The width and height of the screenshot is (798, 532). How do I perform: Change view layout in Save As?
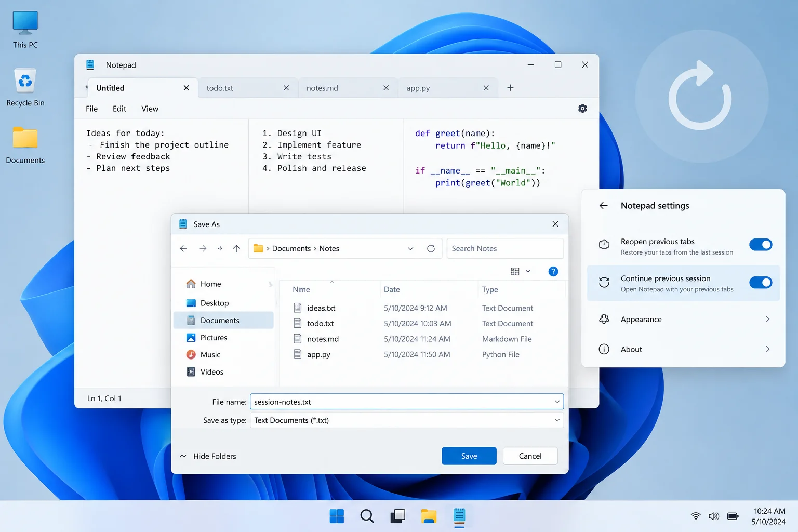point(521,271)
